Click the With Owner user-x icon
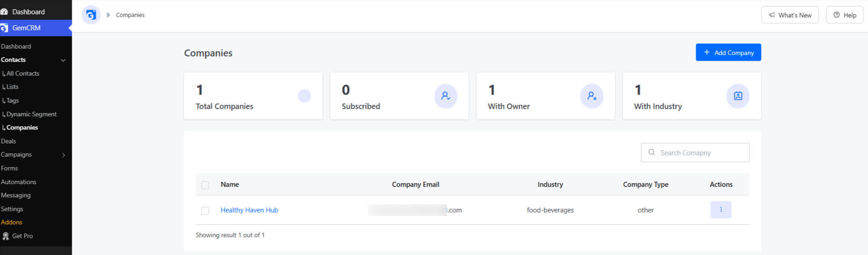Screen dimensions: 868x255 click(x=592, y=96)
